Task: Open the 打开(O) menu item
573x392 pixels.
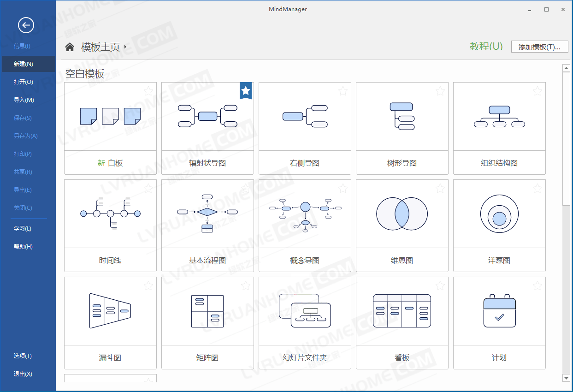Action: coord(24,82)
